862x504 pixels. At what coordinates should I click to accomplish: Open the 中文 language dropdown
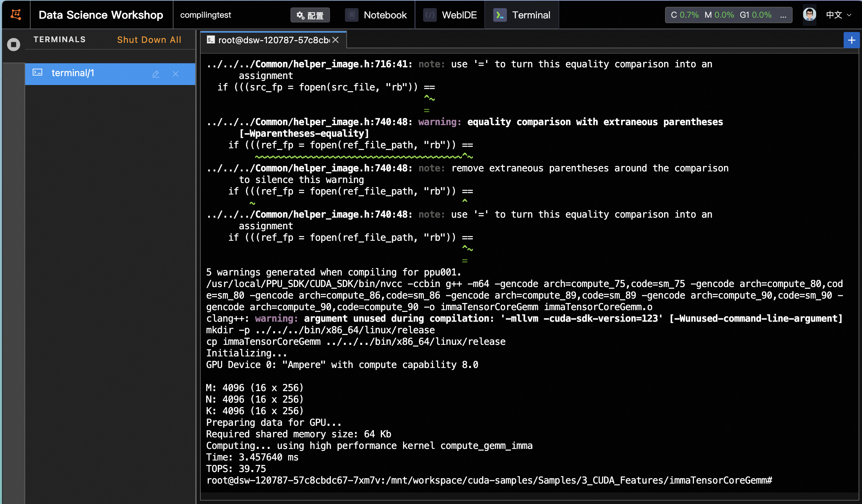coord(838,15)
